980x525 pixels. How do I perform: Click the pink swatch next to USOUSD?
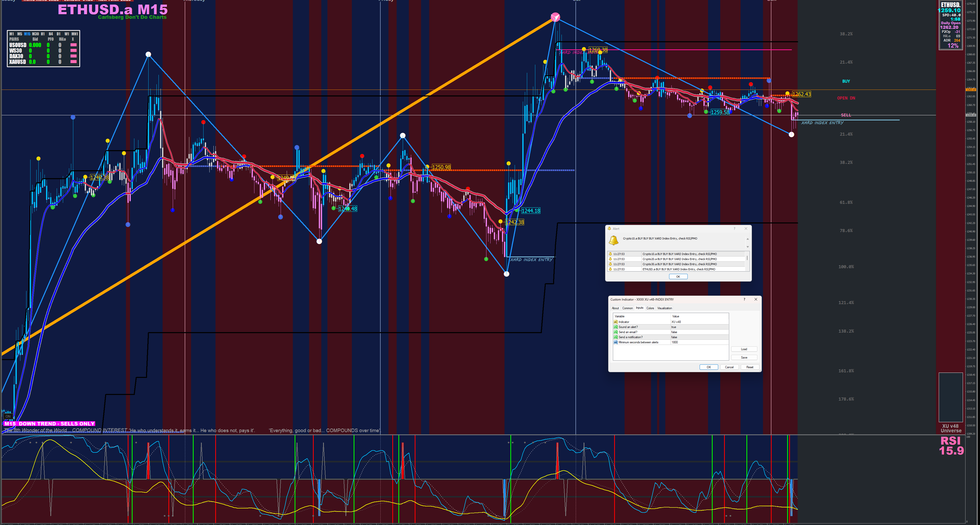pos(74,45)
